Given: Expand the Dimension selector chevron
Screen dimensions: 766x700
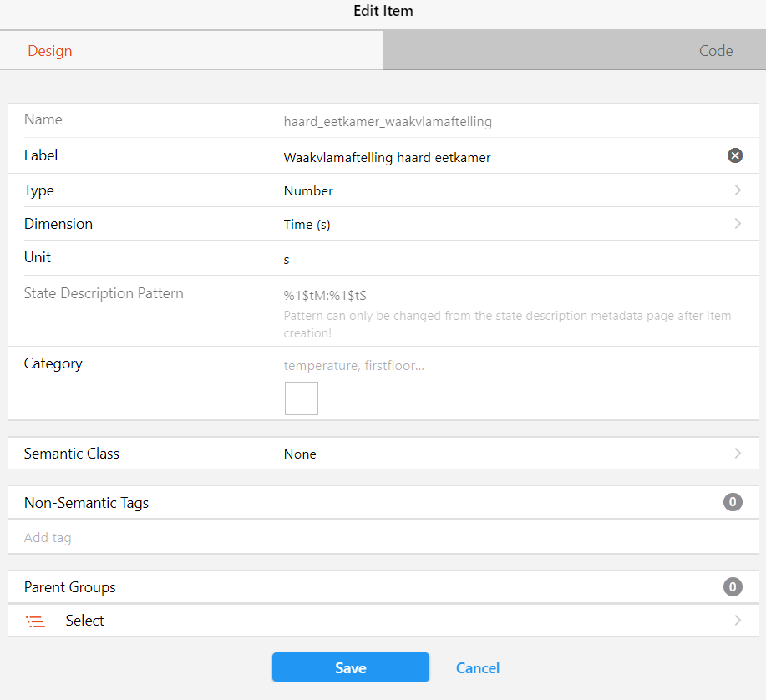Looking at the screenshot, I should point(738,224).
